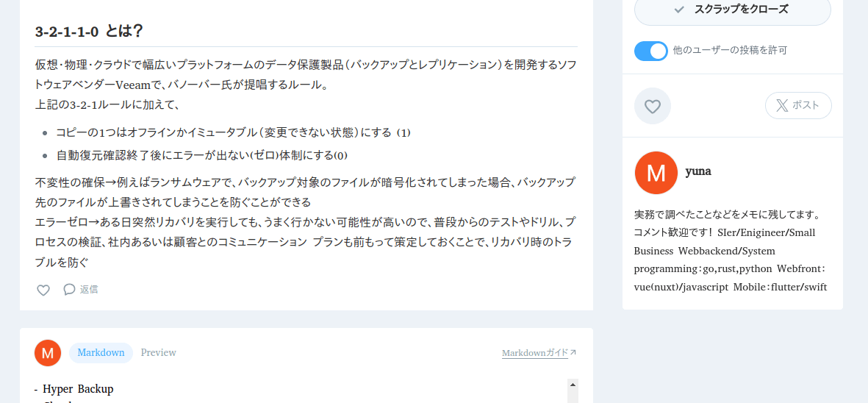Click the 返信 reply link
This screenshot has width=868, height=403.
[89, 289]
